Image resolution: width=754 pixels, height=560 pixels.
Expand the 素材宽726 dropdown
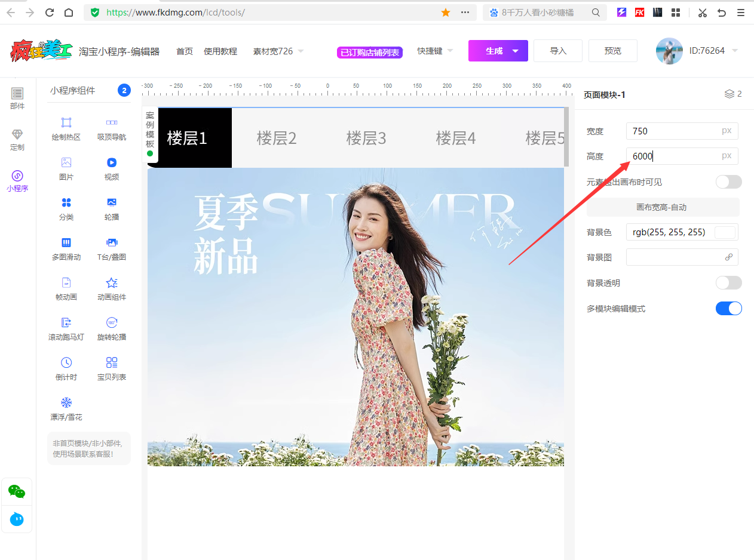coord(278,51)
